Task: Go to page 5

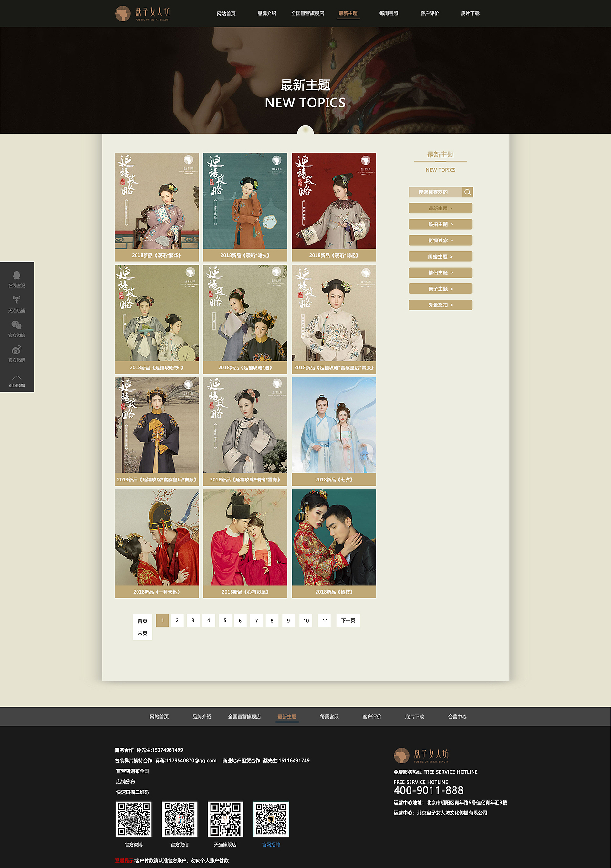Action: pyautogui.click(x=225, y=620)
